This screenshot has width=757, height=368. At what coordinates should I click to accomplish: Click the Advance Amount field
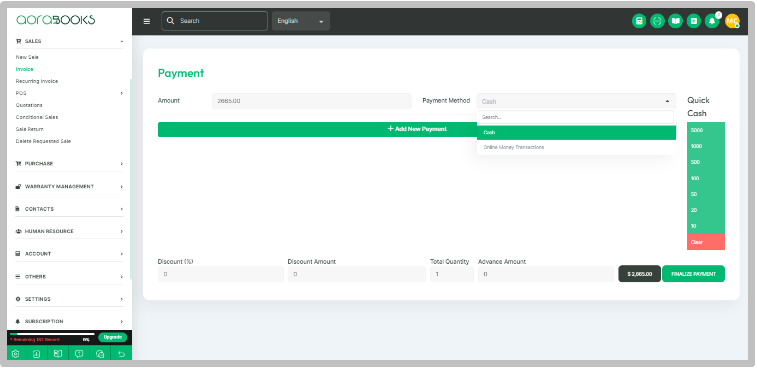tap(546, 274)
